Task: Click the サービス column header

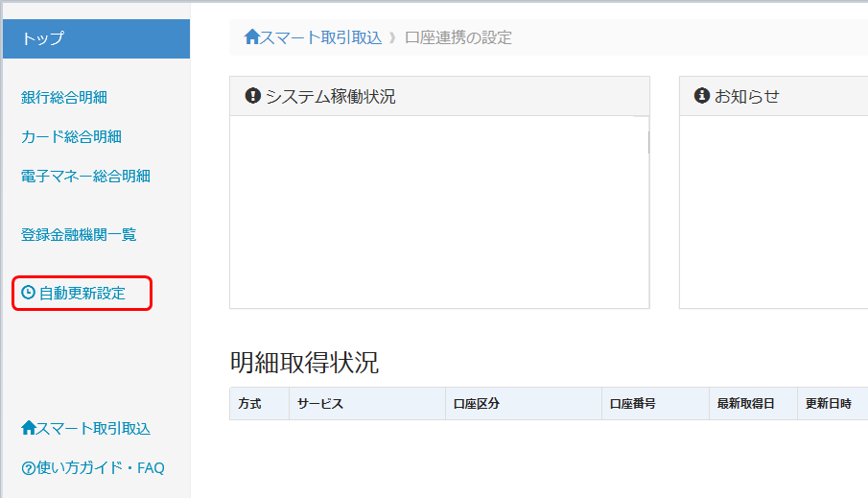Action: 367,404
